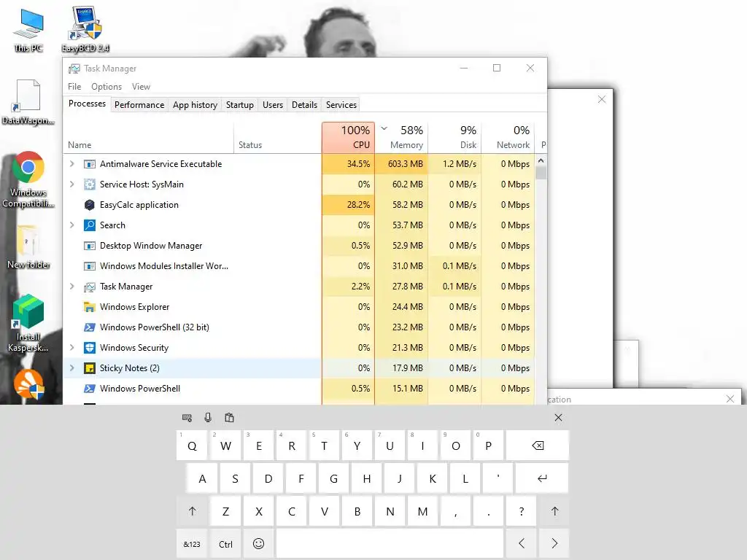Tap the Q key on touch keyboard
The image size is (747, 560).
192,446
